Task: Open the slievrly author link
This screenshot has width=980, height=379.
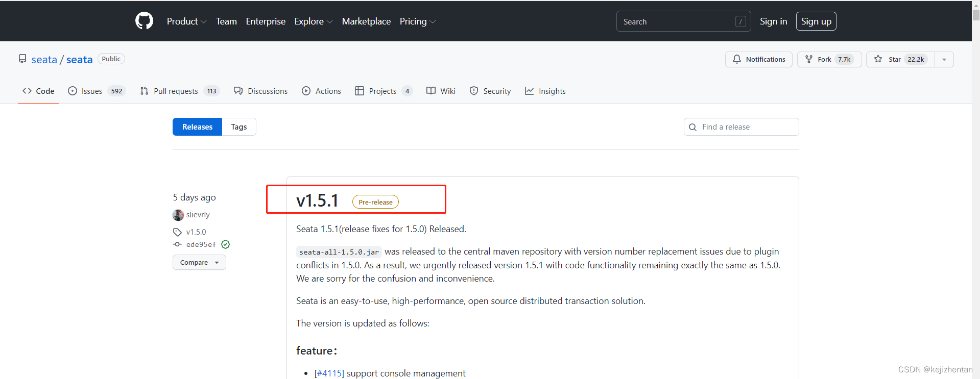Action: click(x=198, y=215)
